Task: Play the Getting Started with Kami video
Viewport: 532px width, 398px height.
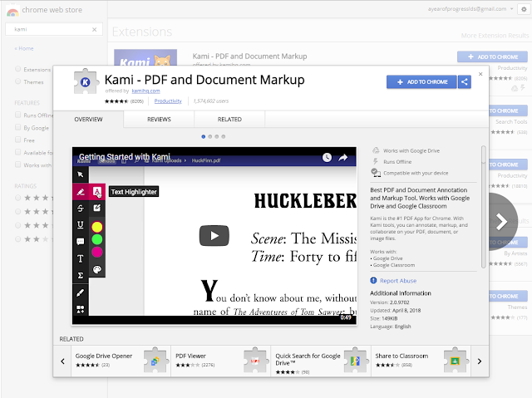Action: pos(214,236)
